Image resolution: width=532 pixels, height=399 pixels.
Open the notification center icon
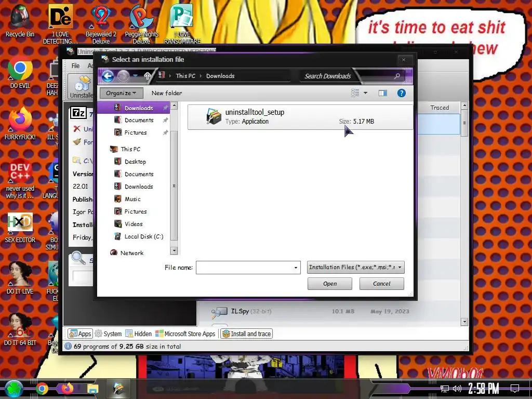coord(515,389)
